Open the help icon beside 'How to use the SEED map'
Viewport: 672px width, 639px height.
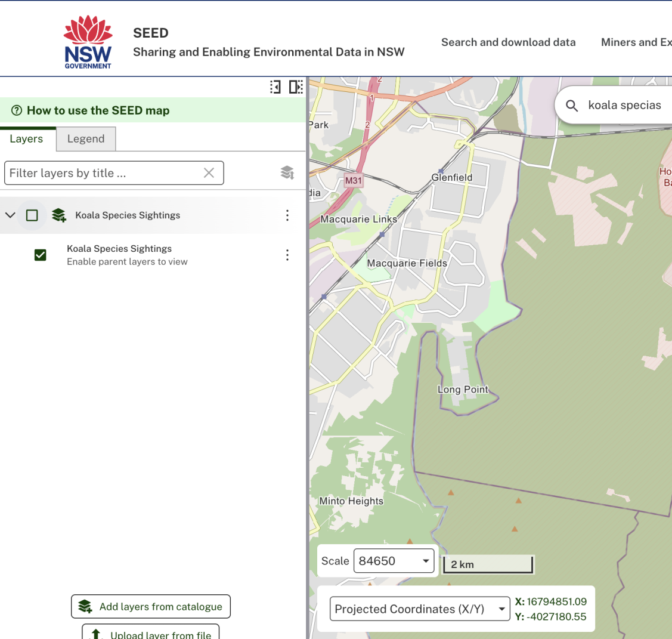click(x=17, y=110)
